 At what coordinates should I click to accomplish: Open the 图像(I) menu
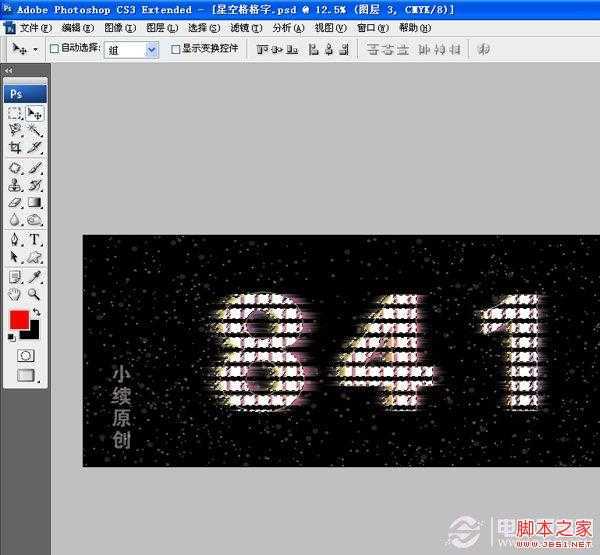coord(120,28)
